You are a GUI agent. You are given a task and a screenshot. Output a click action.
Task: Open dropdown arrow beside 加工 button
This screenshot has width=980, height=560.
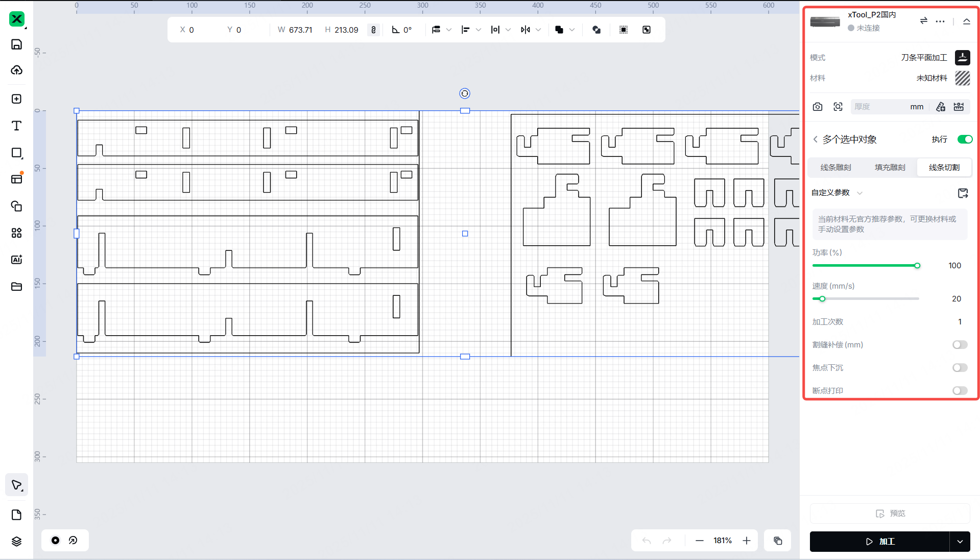click(x=960, y=542)
